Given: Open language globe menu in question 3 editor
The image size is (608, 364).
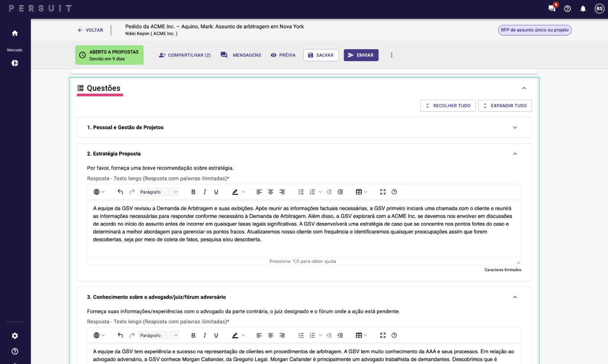Looking at the screenshot, I should [99, 335].
